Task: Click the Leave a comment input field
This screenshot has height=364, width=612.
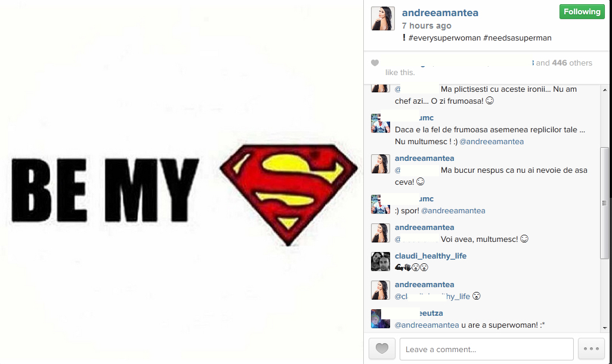Action: (486, 349)
